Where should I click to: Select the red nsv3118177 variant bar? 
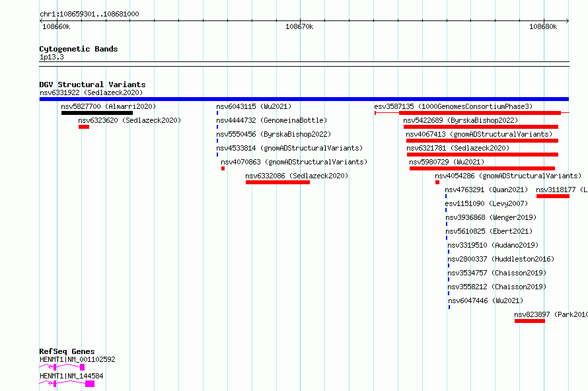(x=553, y=196)
